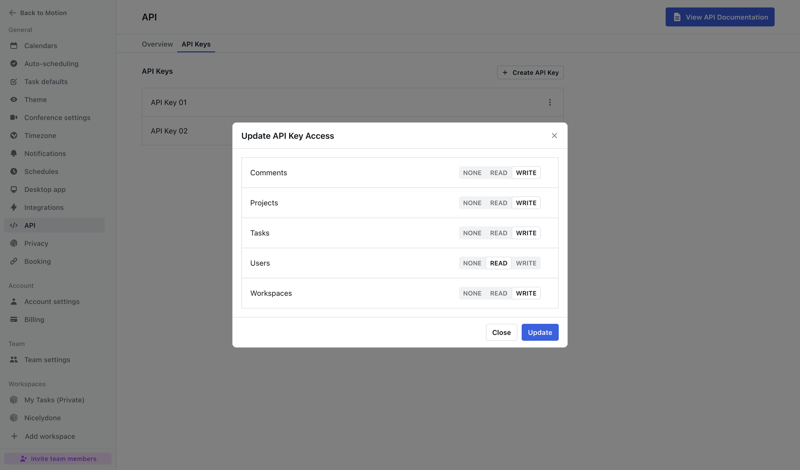800x470 pixels.
Task: Click the Booking link icon
Action: [14, 261]
